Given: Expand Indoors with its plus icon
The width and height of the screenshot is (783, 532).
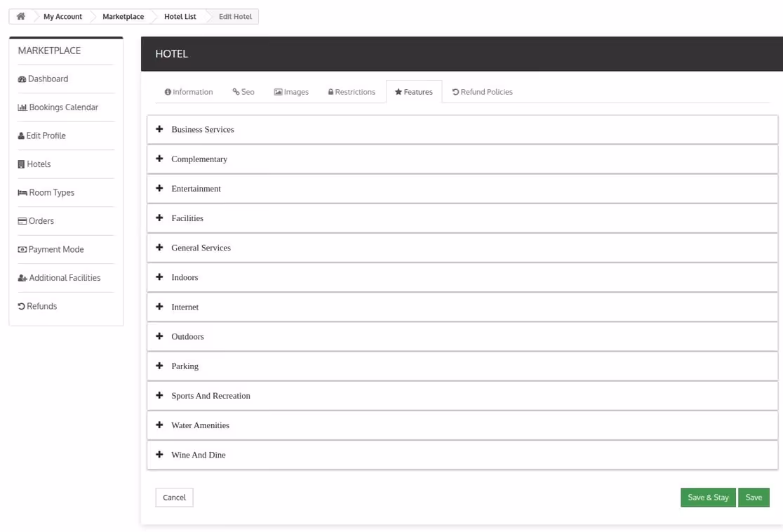Looking at the screenshot, I should click(x=159, y=277).
